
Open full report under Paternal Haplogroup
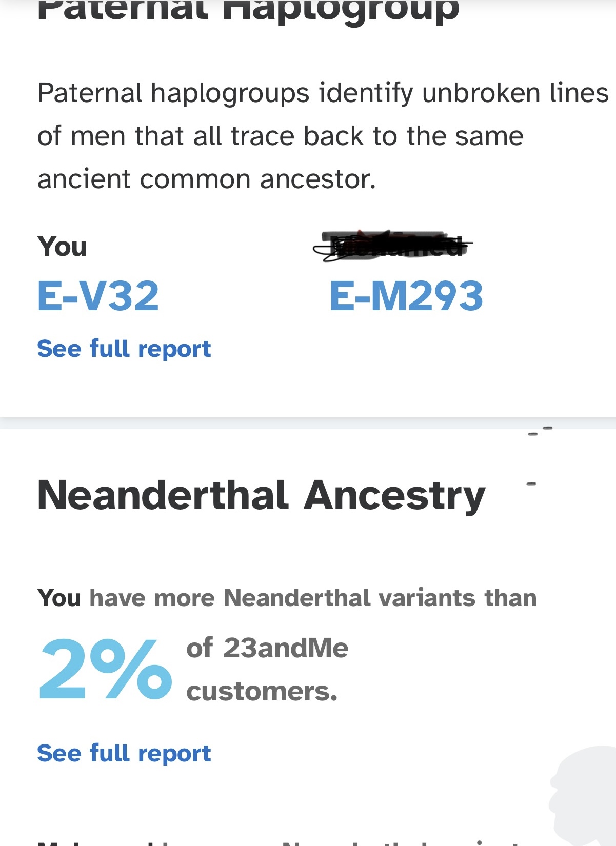(x=124, y=349)
